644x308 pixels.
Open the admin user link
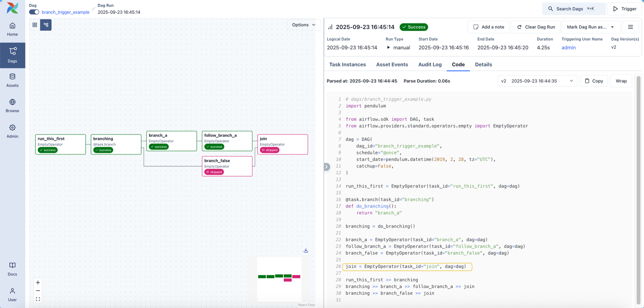pos(568,48)
